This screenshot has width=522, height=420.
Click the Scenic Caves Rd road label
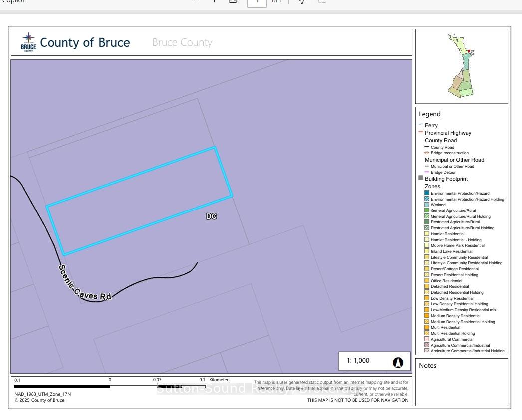click(84, 283)
